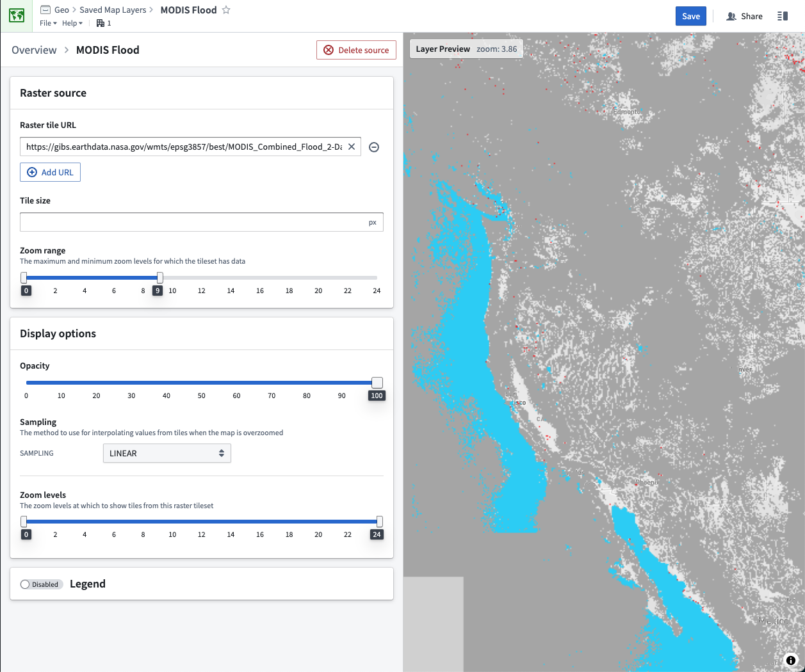
Task: Open the Help menu
Action: (x=72, y=23)
